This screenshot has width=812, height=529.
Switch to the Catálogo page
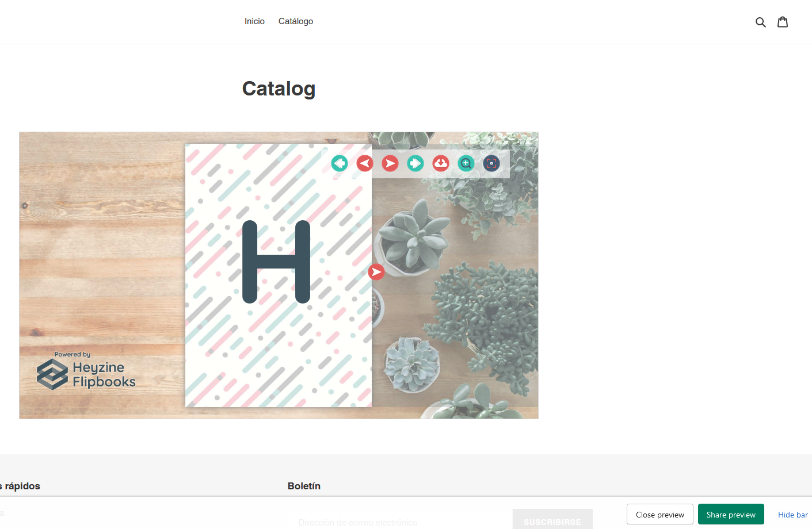tap(295, 21)
